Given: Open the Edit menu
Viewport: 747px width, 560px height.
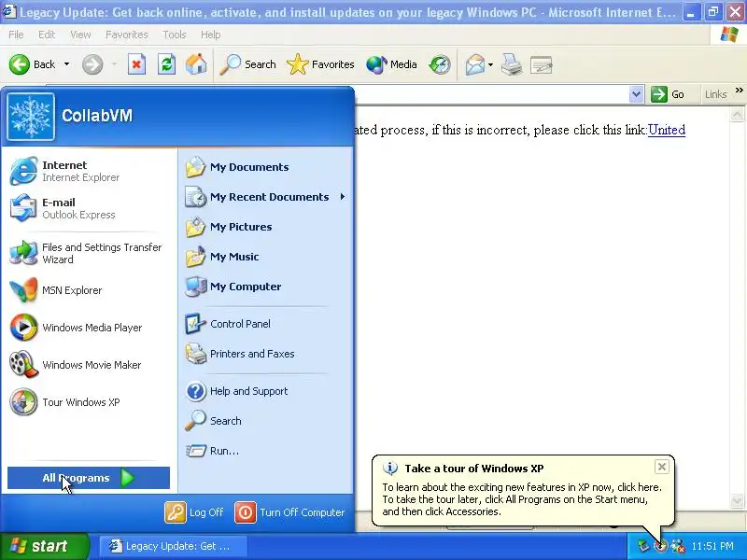Looking at the screenshot, I should click(x=47, y=35).
